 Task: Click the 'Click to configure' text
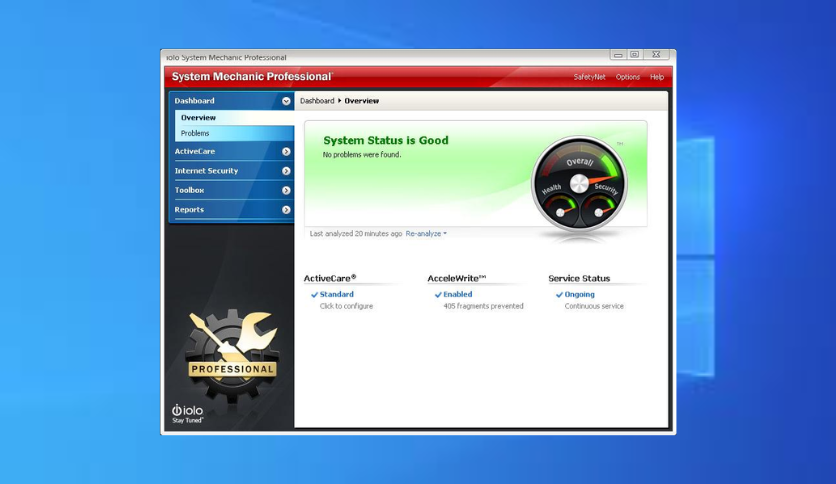(346, 306)
